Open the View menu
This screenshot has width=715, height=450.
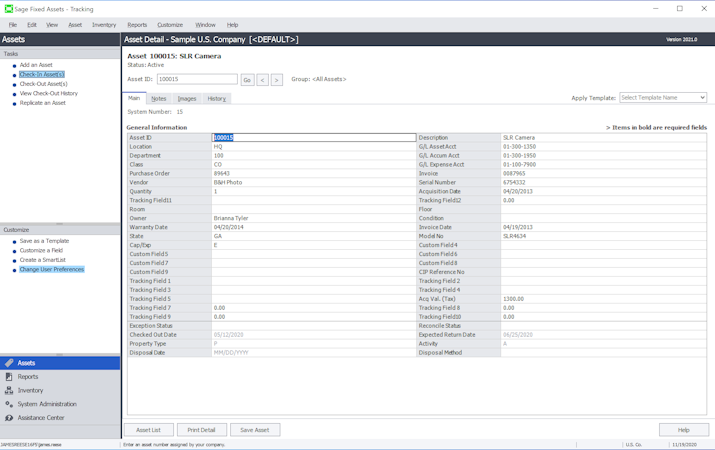[52, 25]
